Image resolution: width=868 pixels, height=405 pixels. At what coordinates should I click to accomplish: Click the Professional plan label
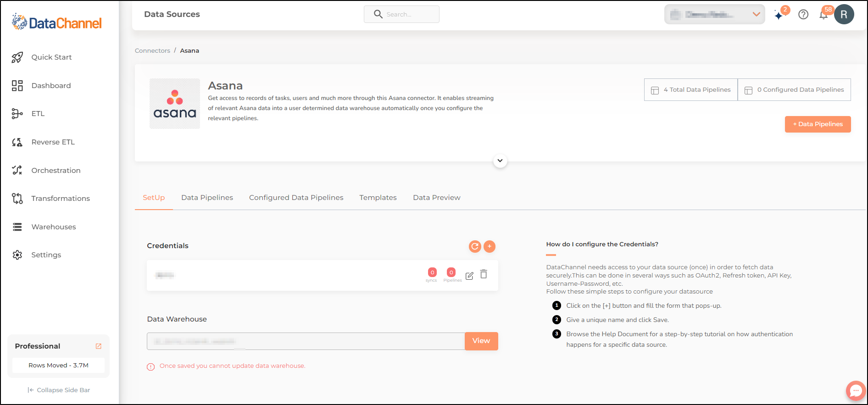pos(38,346)
